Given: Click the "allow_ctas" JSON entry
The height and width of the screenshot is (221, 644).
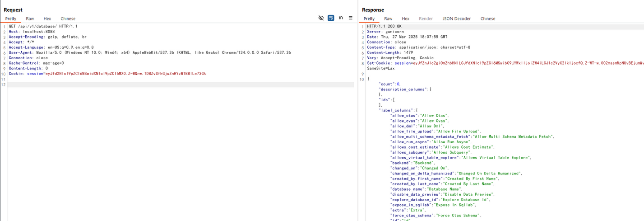Looking at the screenshot, I should click(420, 116).
